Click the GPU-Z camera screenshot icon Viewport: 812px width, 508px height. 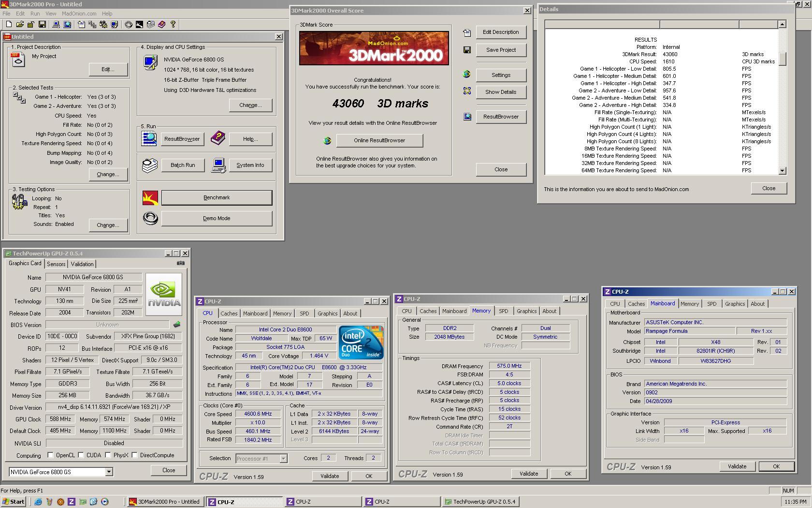click(181, 263)
